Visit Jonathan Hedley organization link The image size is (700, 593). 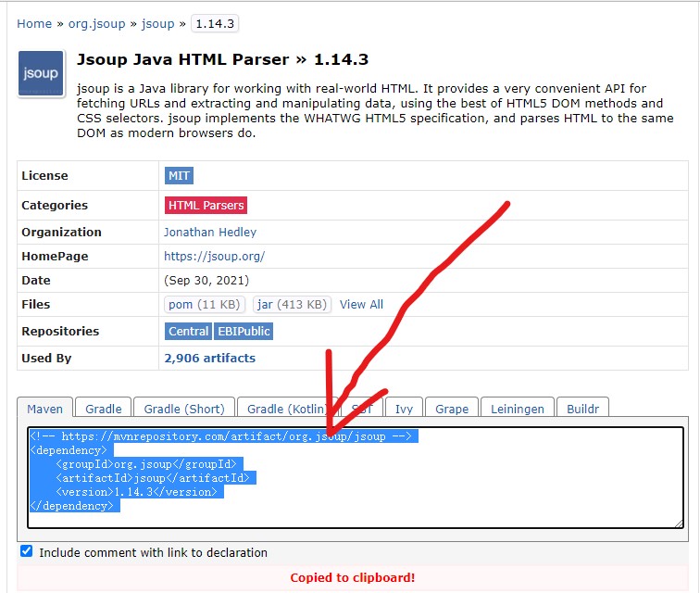point(210,232)
